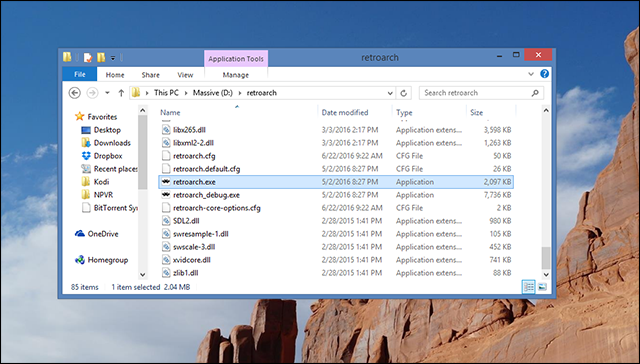This screenshot has height=364, width=640.
Task: Select the retroarch.default.cfg file icon
Action: 166,169
